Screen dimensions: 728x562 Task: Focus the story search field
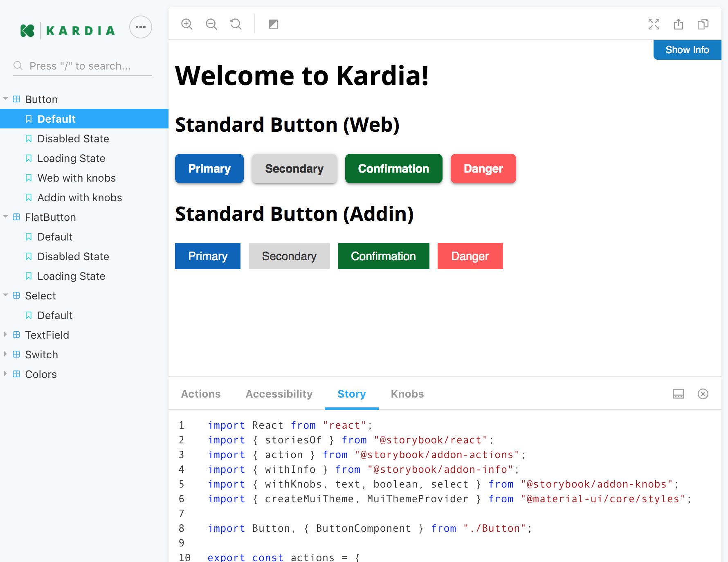[83, 66]
